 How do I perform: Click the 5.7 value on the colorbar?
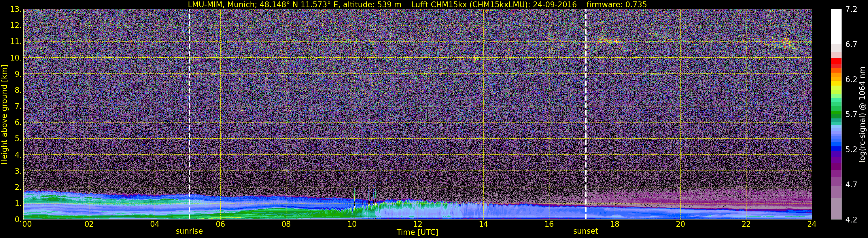(x=851, y=115)
